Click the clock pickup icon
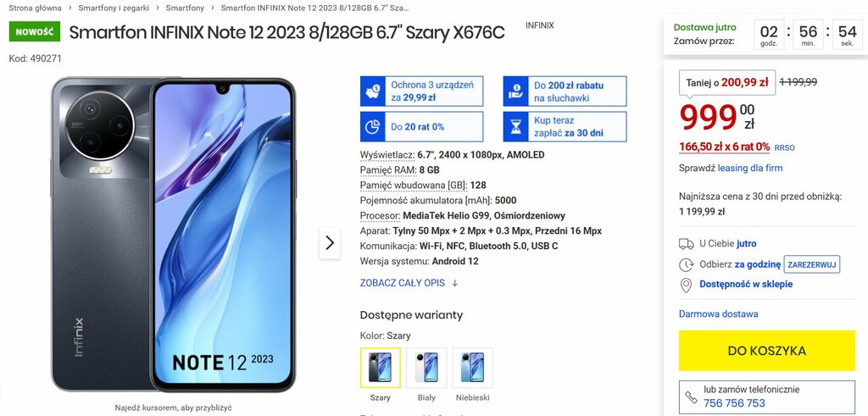Viewport: 868px width, 416px height. pos(686,264)
